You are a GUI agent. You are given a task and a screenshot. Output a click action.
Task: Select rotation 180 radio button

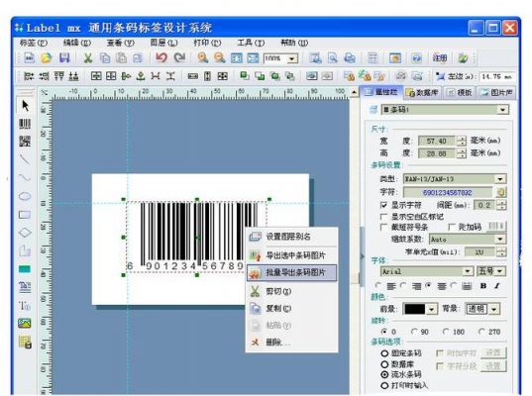446,332
